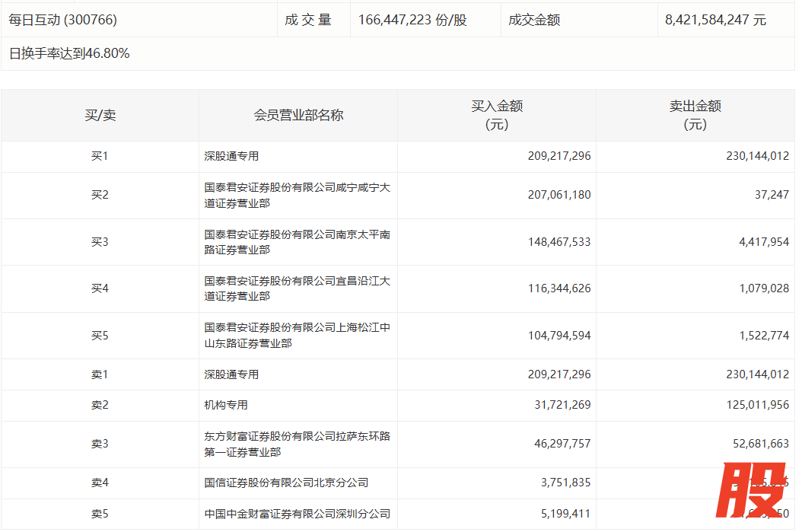This screenshot has height=532, width=802.
Task: Click the 成交量 label cell
Action: click(308, 20)
